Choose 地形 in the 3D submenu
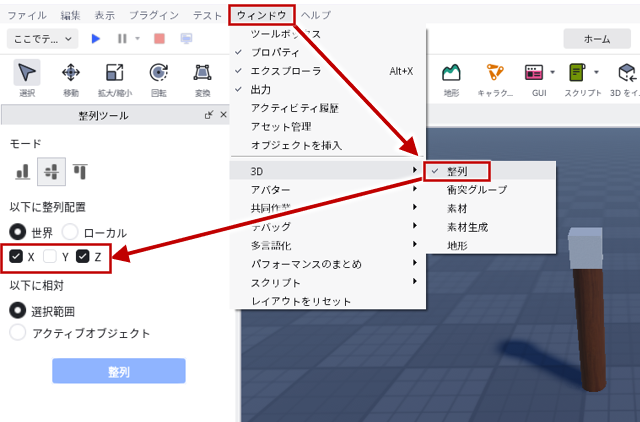640x422 pixels. 490,245
